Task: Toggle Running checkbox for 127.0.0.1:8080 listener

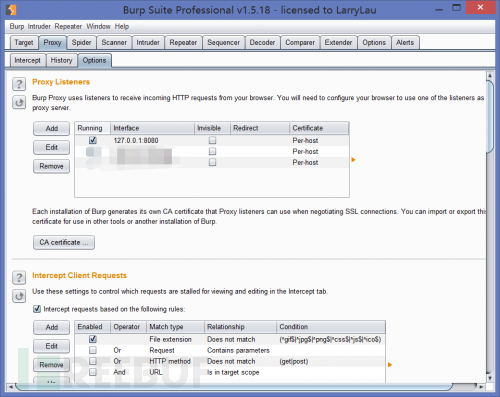Action: point(93,140)
